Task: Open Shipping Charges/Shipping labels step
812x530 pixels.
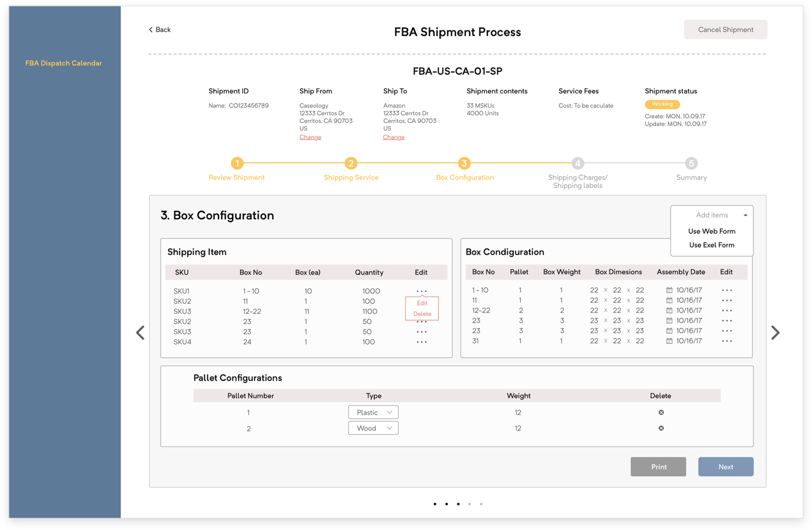Action: tap(578, 181)
